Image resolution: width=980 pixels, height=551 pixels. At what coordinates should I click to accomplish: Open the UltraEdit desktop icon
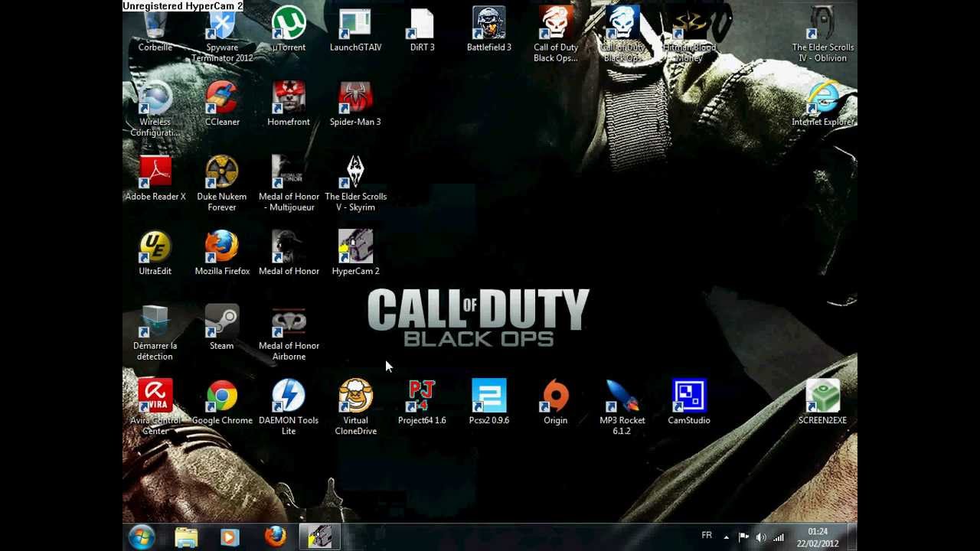155,254
